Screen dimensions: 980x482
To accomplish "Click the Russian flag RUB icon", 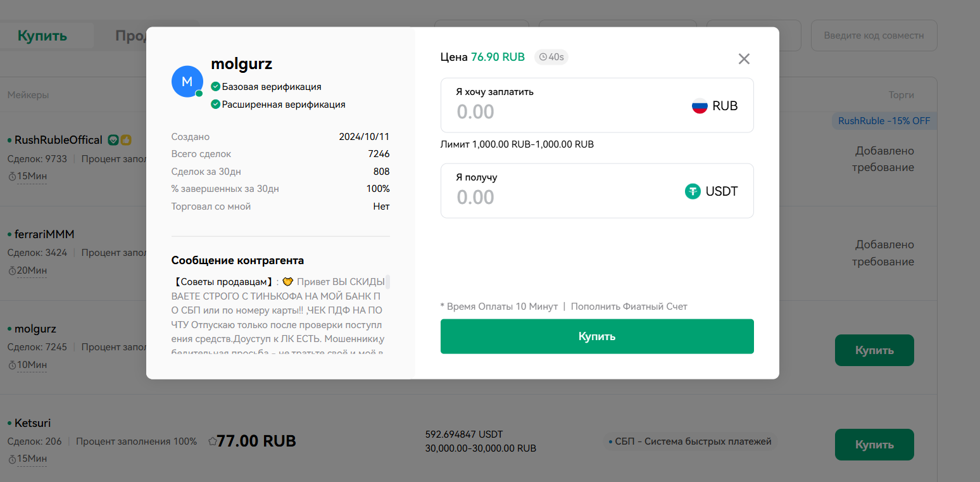I will pos(700,106).
